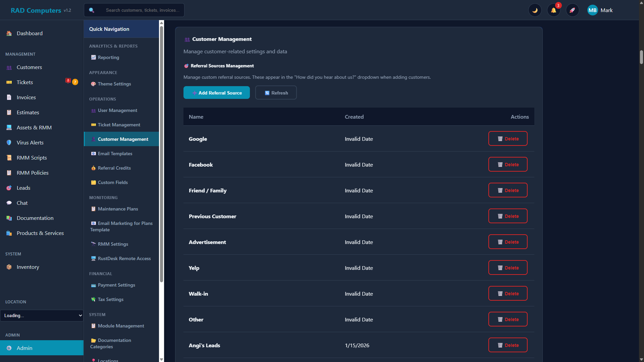644x362 pixels.
Task: Click the Leads target icon in sidebar
Action: click(9, 188)
